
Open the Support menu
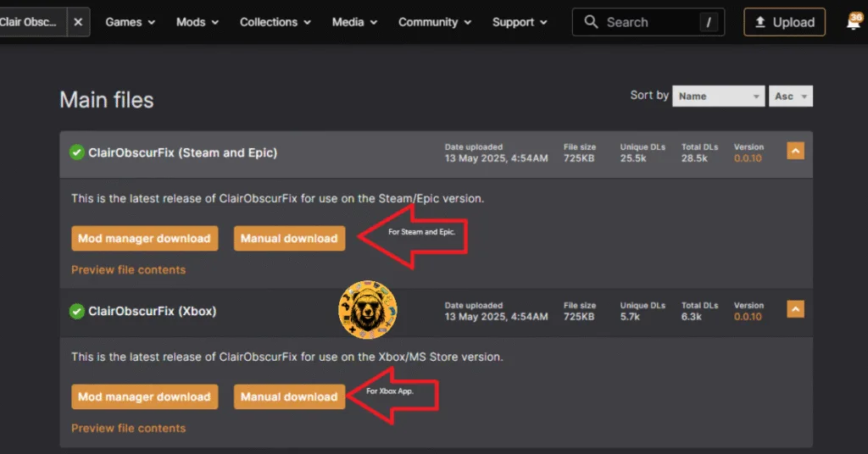pyautogui.click(x=520, y=22)
